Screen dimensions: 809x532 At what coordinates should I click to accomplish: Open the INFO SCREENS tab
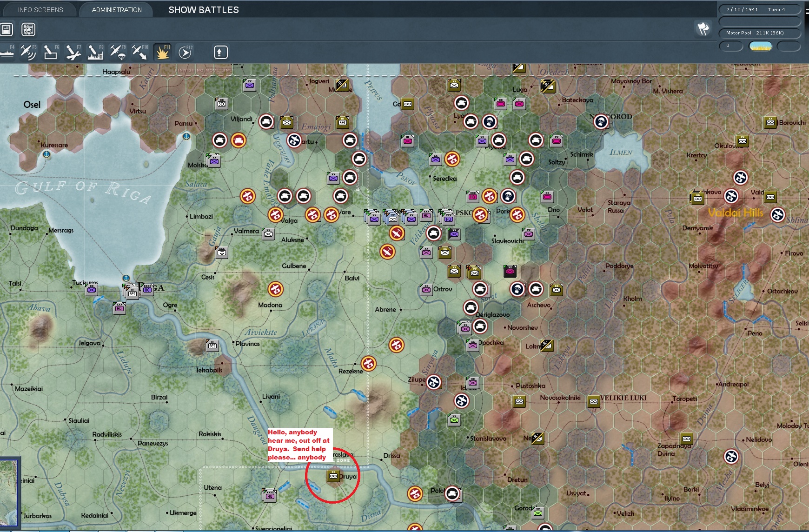(x=40, y=10)
